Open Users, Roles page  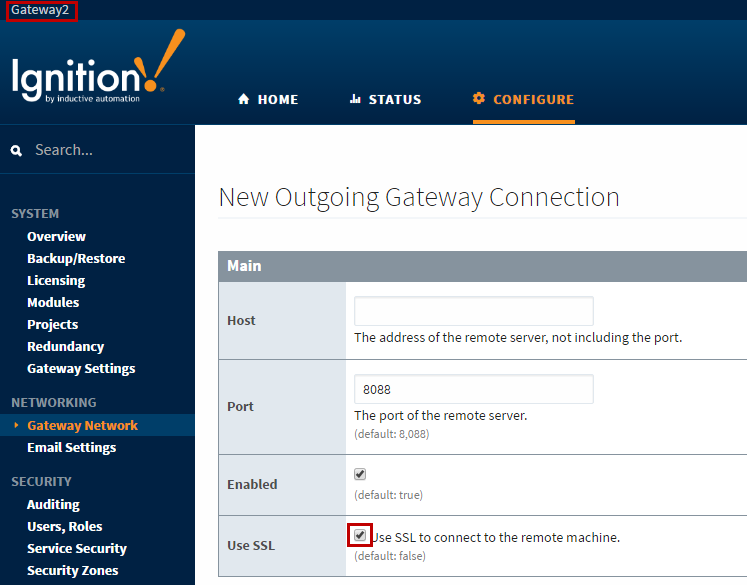(65, 526)
